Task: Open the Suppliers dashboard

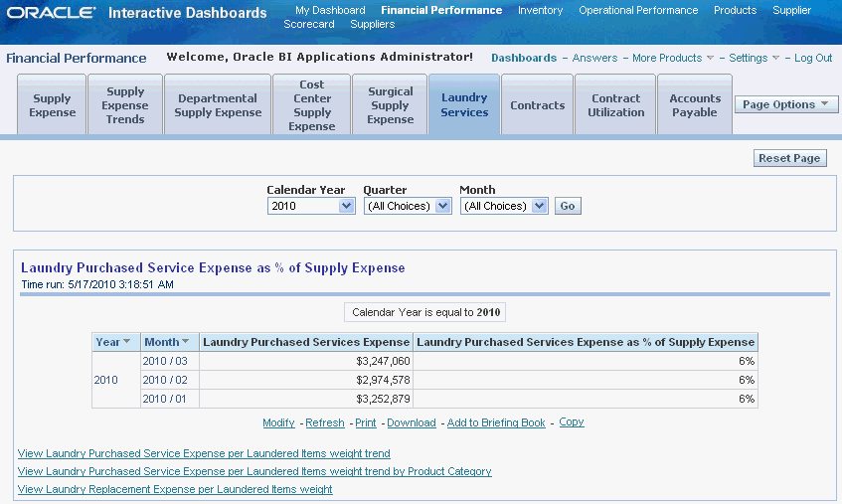Action: [372, 24]
